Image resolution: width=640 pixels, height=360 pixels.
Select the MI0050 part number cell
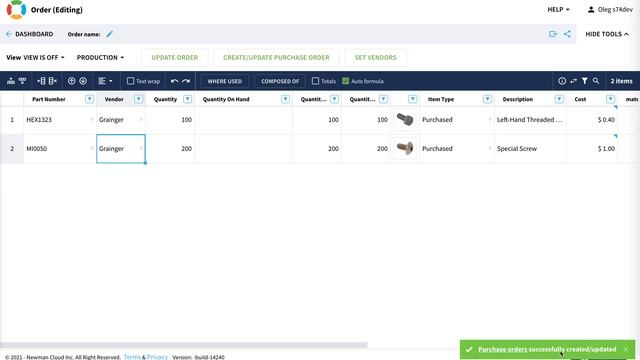(x=60, y=149)
